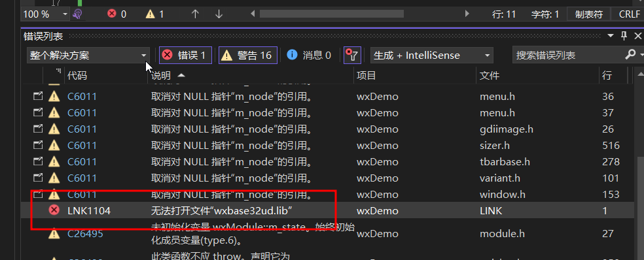This screenshot has width=644, height=260.
Task: Click in the 搜索错误列表 search field
Action: 567,56
